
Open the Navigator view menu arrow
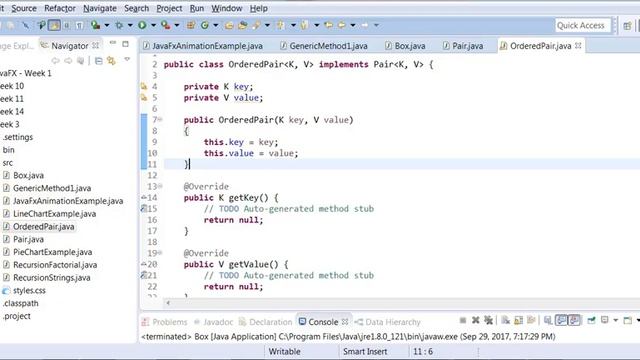[x=127, y=60]
